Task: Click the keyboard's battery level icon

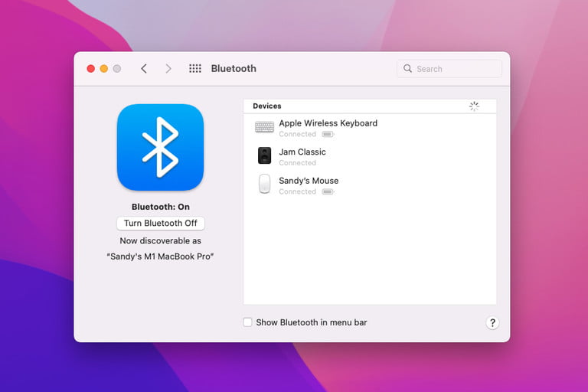Action: pos(328,134)
